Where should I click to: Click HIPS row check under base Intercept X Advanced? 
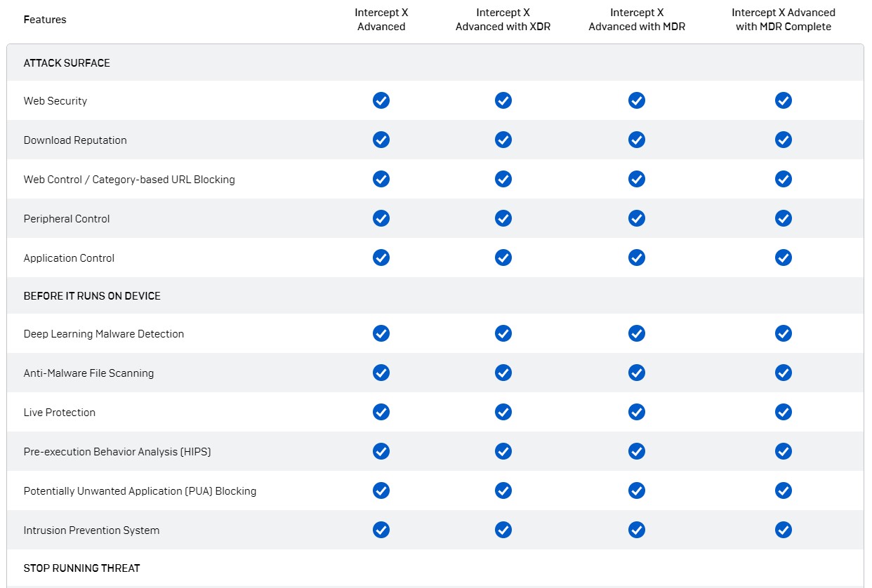381,451
